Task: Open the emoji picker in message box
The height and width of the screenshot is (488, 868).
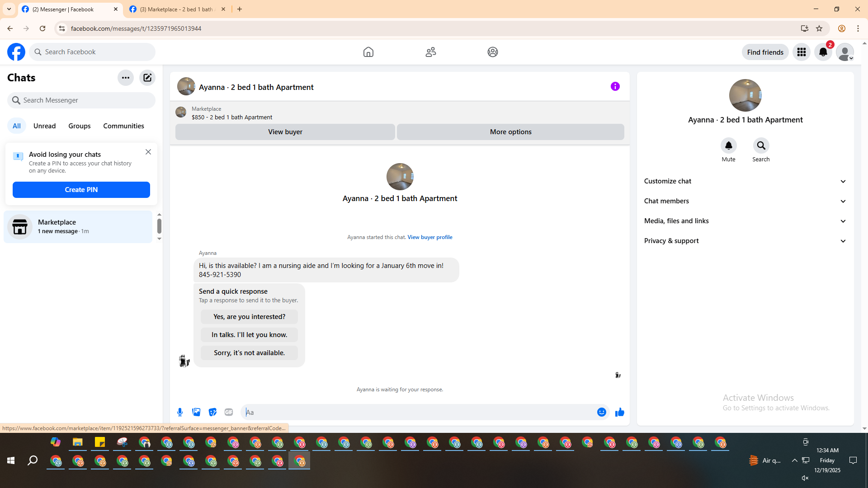Action: [601, 412]
